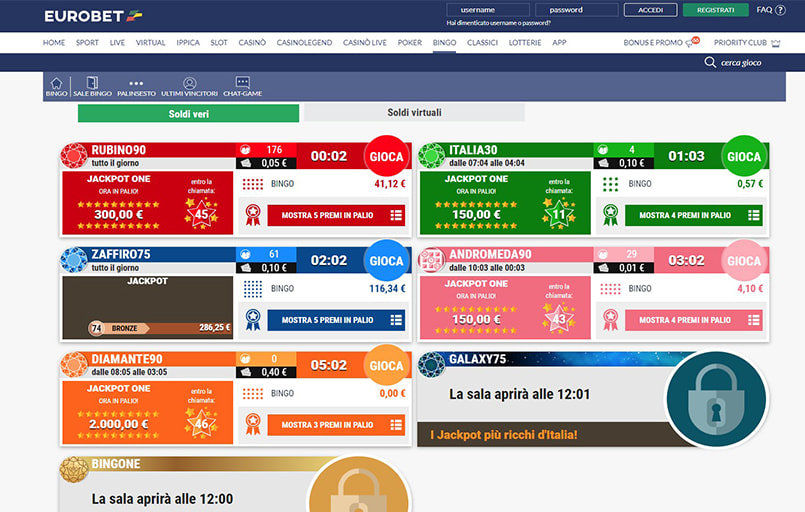805x512 pixels.
Task: Expand Mostra 5 premi in palio for Rubino90
Action: pos(336,215)
